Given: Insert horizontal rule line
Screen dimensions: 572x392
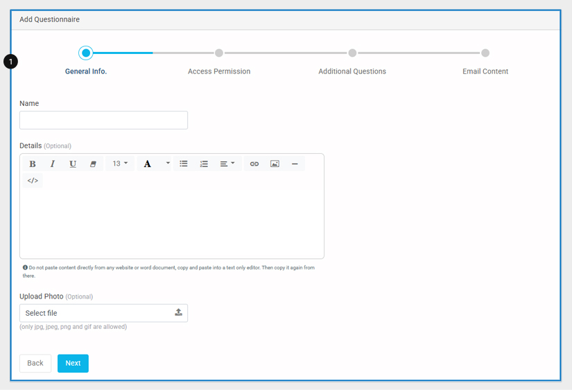Looking at the screenshot, I should click(295, 164).
